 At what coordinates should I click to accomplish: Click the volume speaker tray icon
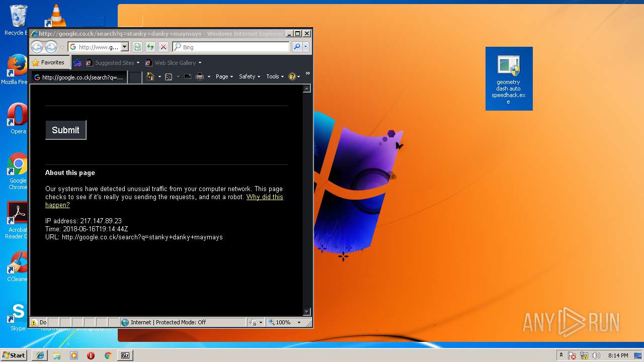point(596,355)
